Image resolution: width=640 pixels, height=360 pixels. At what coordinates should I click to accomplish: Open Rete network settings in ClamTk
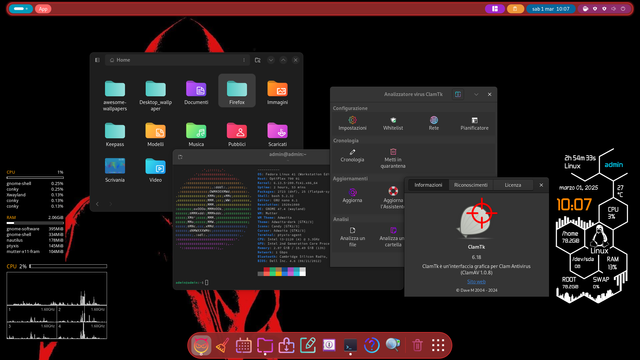(433, 123)
